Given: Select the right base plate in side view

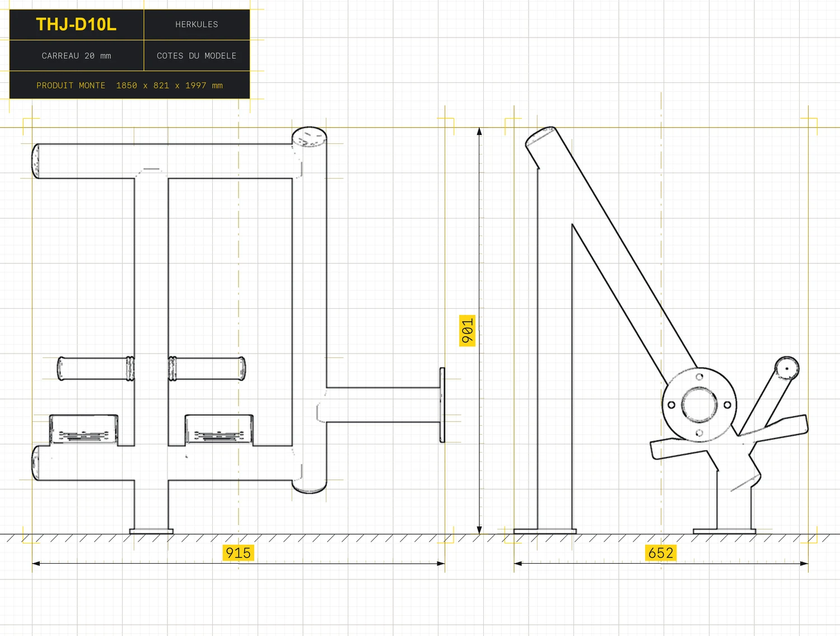Looking at the screenshot, I should pos(724,531).
